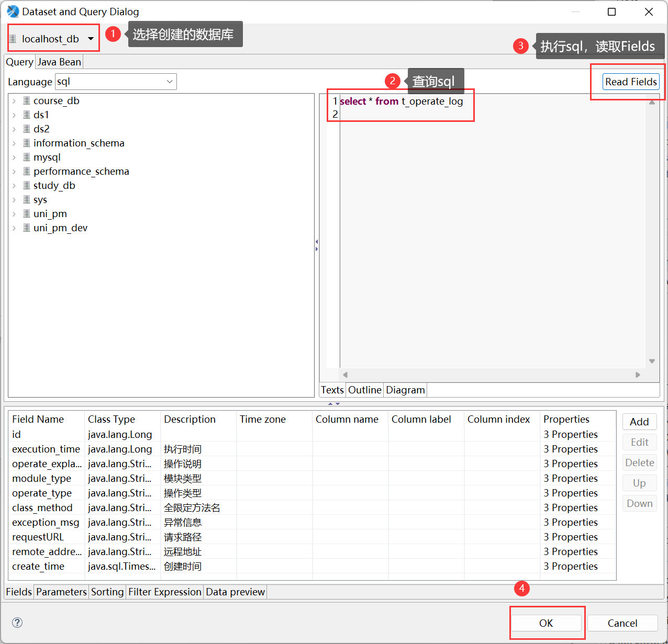Viewport: 668px width, 644px height.
Task: Expand the performance_schema tree node
Action: (x=14, y=172)
